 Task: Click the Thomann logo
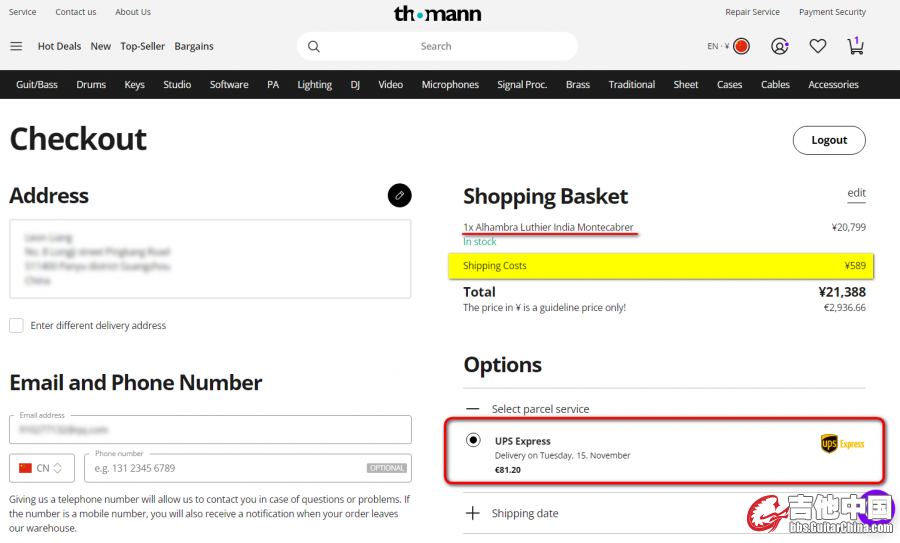coord(437,13)
